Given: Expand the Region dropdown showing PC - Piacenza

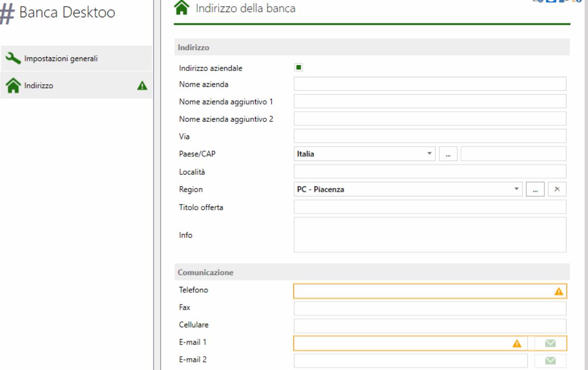Looking at the screenshot, I should point(407,189).
